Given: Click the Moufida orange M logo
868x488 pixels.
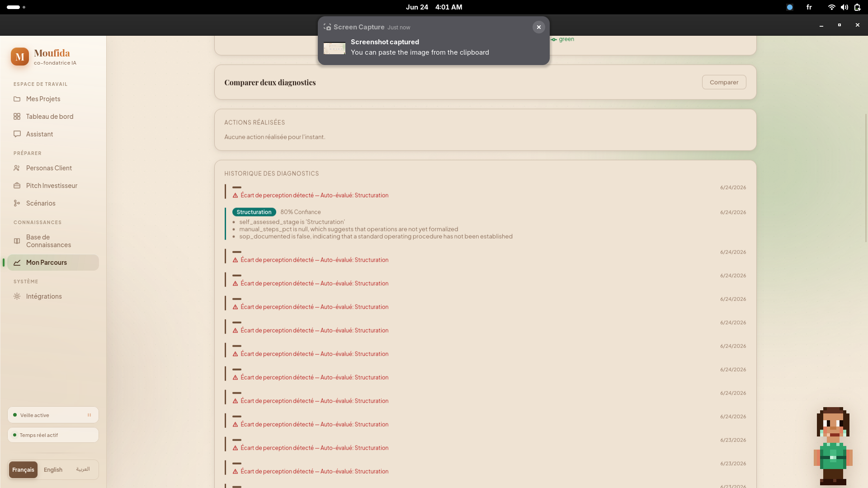Looking at the screenshot, I should (x=20, y=57).
